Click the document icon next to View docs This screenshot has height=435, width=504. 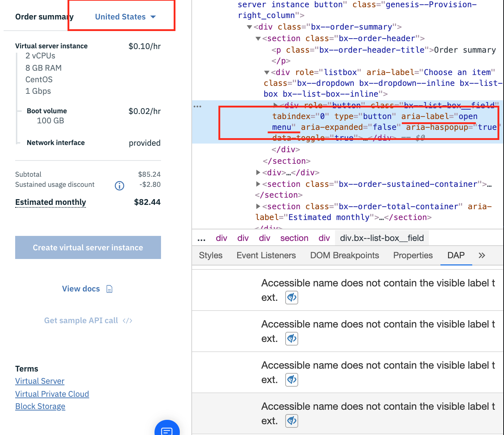109,289
